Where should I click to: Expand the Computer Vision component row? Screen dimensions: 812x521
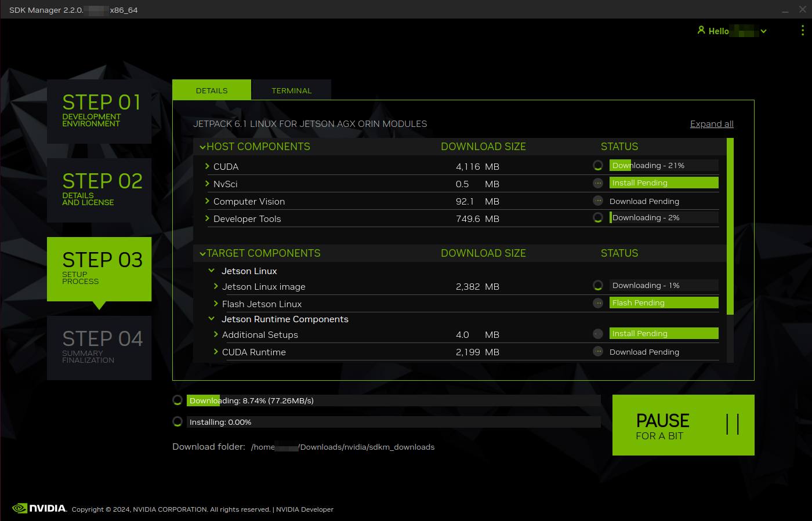(207, 201)
